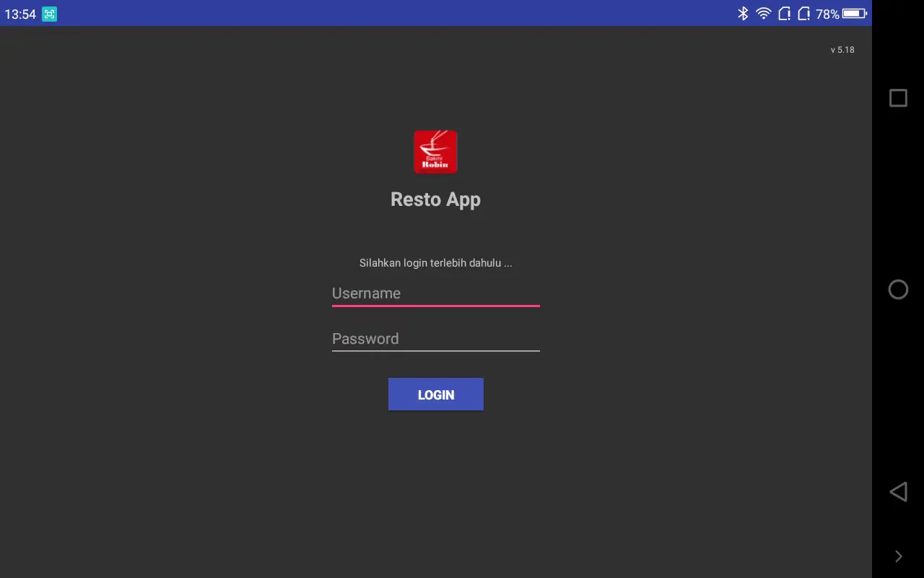
Task: Tap the battery indicator icon
Action: point(855,13)
